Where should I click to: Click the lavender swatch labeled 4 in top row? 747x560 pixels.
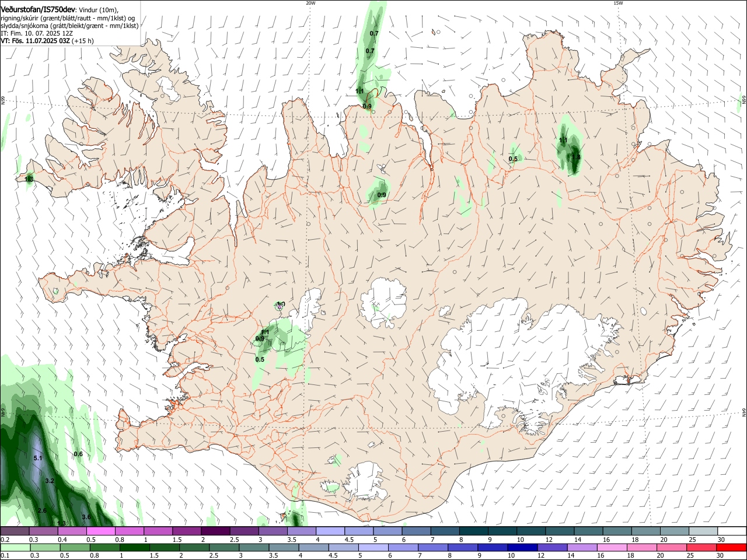(x=330, y=531)
